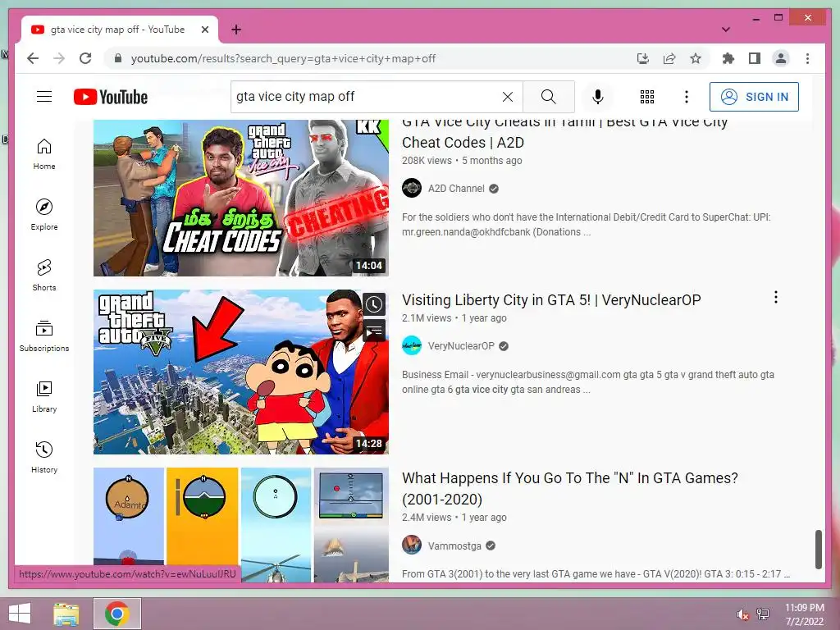
Task: Close the YouTube tab
Action: (x=204, y=30)
